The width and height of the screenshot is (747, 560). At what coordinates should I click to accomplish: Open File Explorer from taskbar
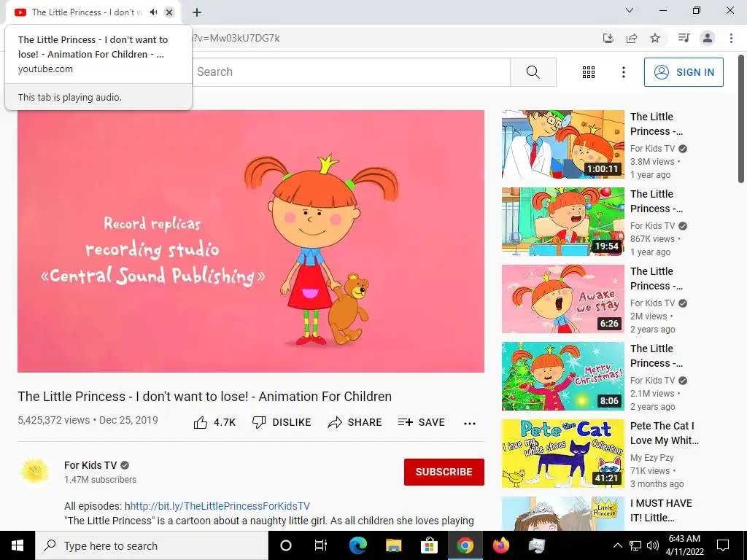click(x=393, y=545)
